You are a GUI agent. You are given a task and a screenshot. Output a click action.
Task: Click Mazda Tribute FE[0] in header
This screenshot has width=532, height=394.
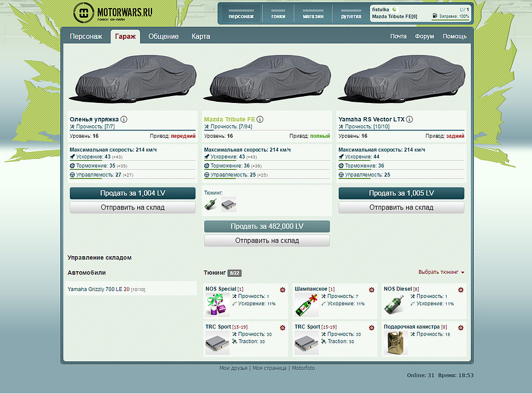395,16
